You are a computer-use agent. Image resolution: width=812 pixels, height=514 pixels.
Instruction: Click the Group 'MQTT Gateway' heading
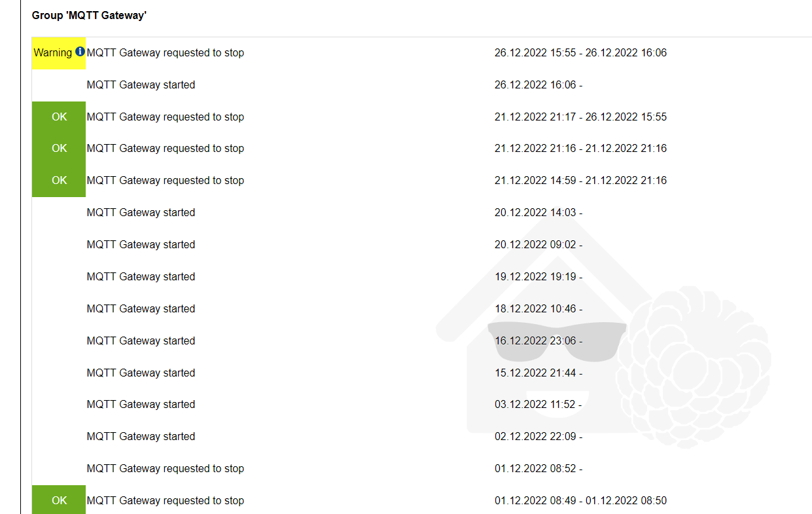(89, 15)
